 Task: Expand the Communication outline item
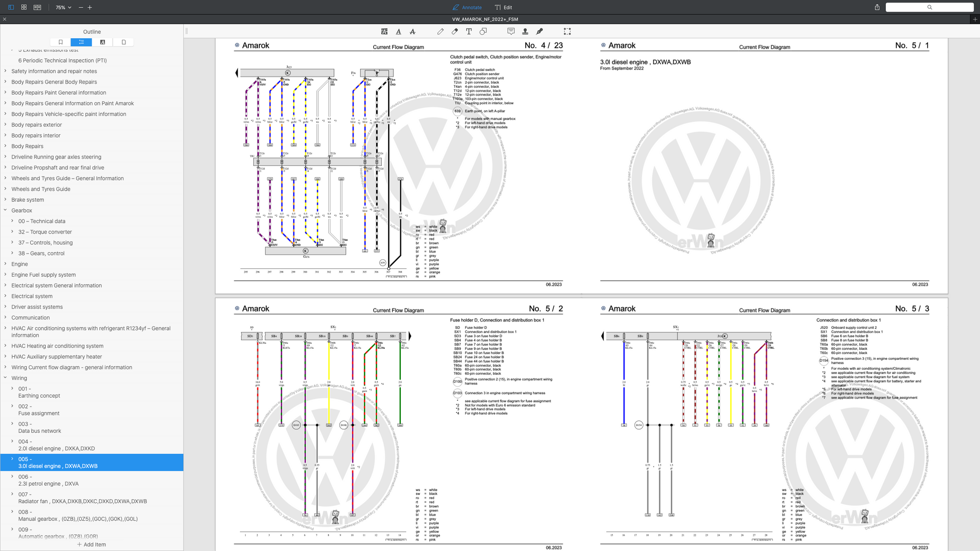6,318
